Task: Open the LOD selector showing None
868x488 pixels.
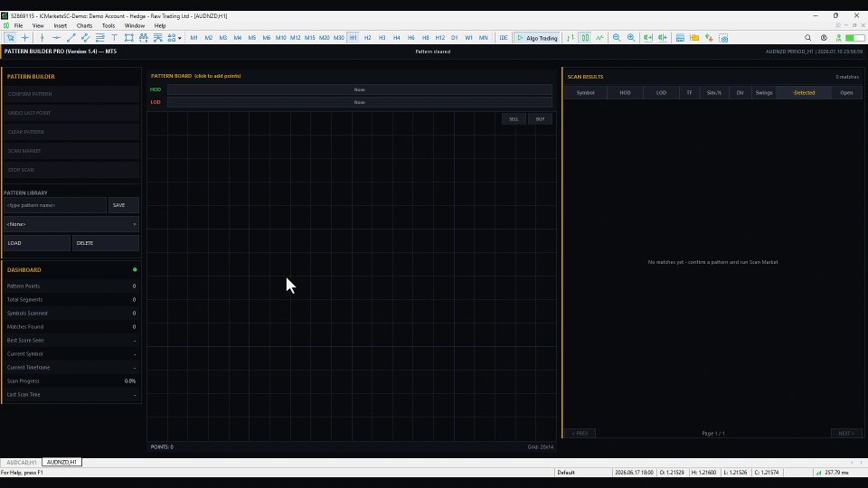Action: click(x=360, y=102)
